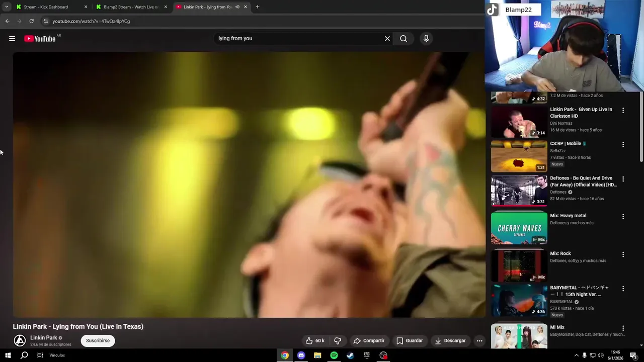Open options for Given Up video

coord(623,110)
